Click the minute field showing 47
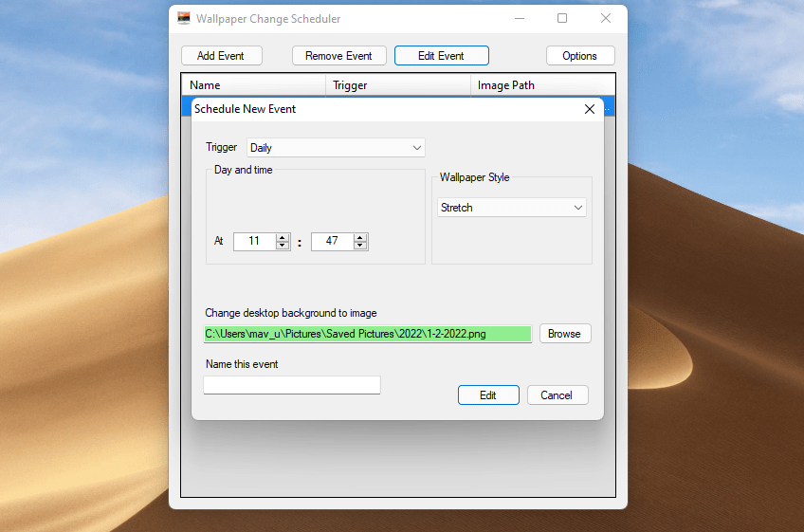Viewport: 804px width, 532px height. coord(332,241)
